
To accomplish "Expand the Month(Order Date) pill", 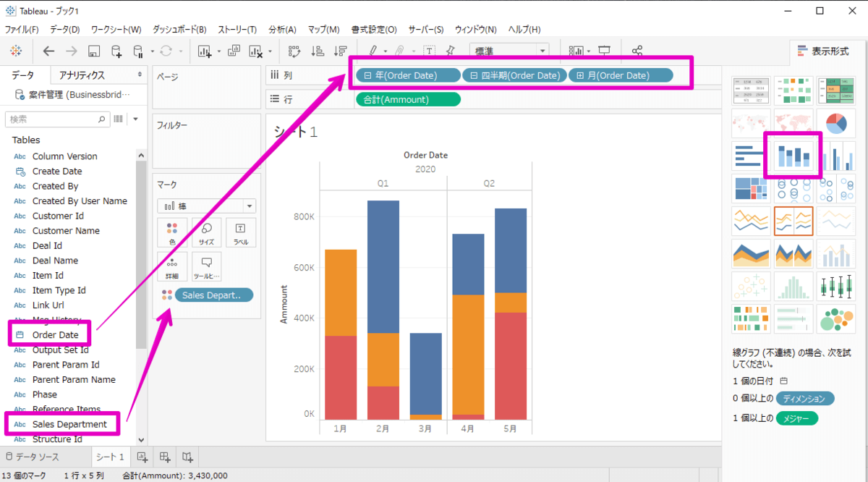I will [x=580, y=75].
